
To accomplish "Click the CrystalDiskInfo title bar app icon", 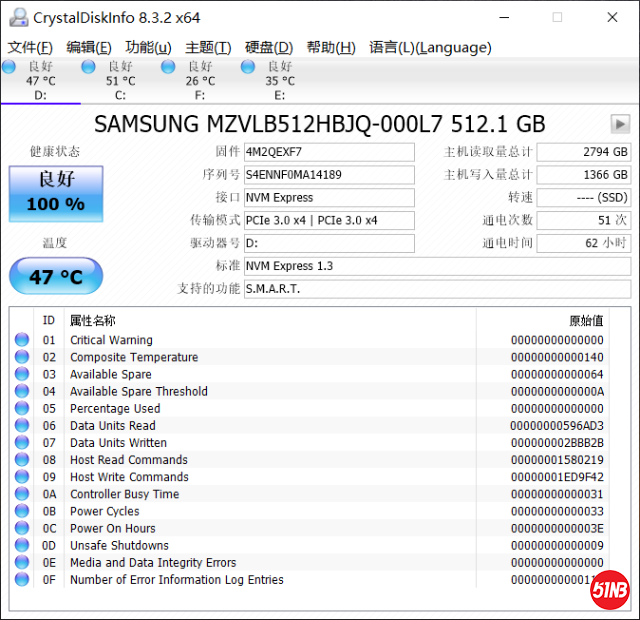I will [17, 17].
